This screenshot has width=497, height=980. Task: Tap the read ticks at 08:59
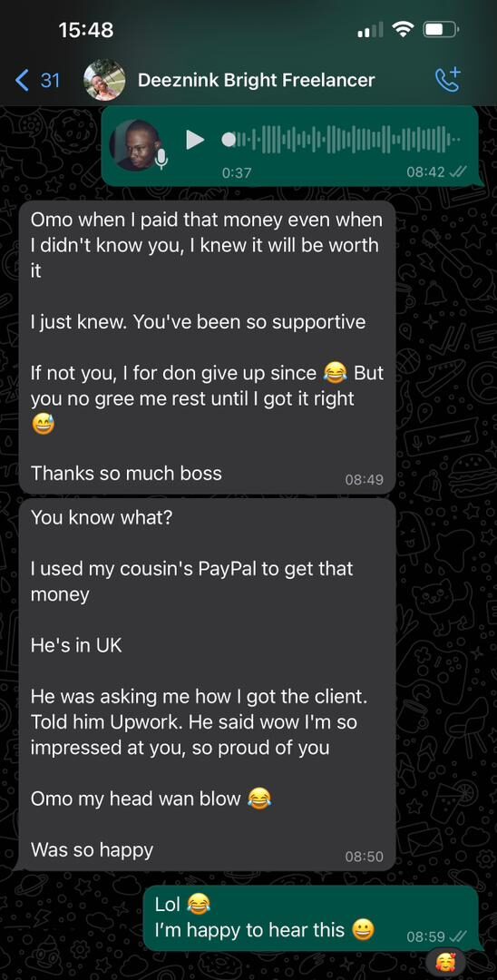point(458,936)
